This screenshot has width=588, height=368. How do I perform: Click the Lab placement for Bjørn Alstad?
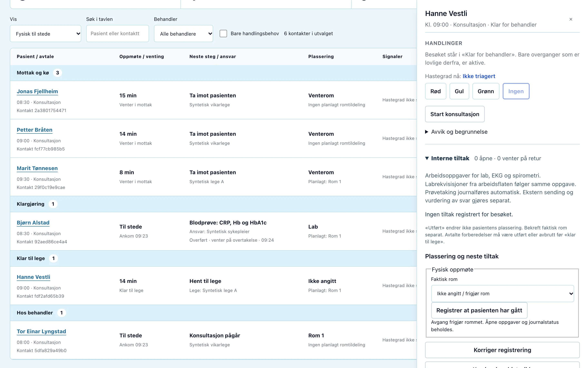[313, 227]
